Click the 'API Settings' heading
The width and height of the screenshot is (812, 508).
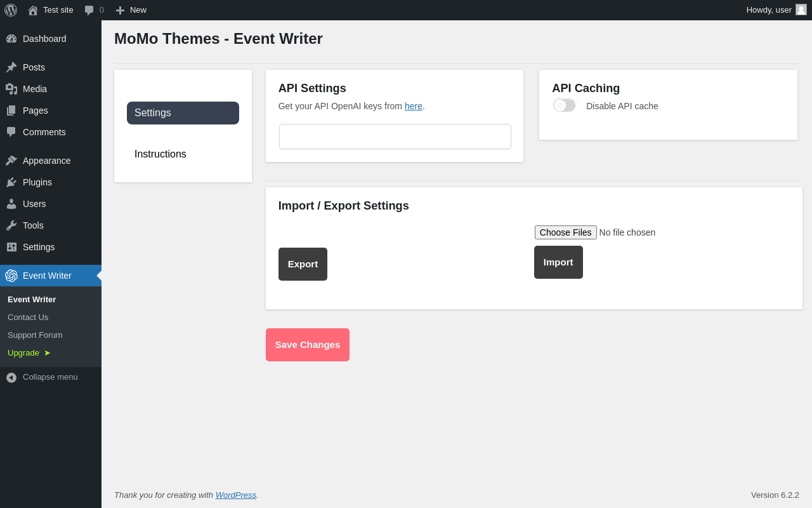(x=312, y=88)
